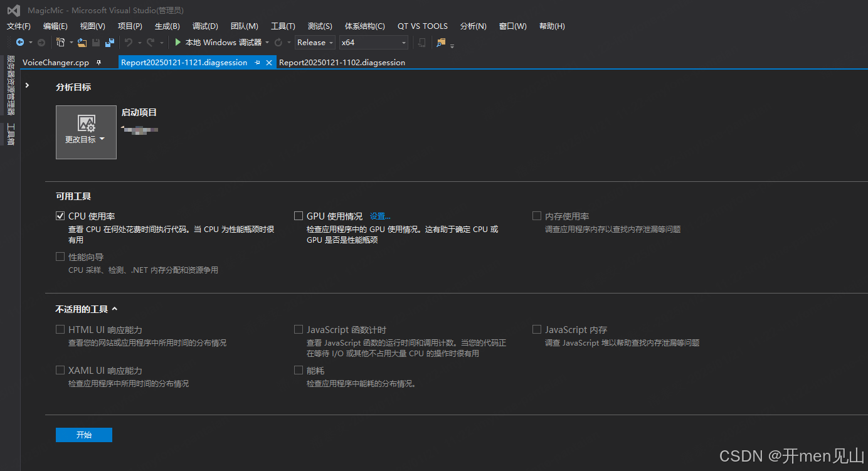Open the Help menu
The width and height of the screenshot is (868, 471).
[x=552, y=26]
